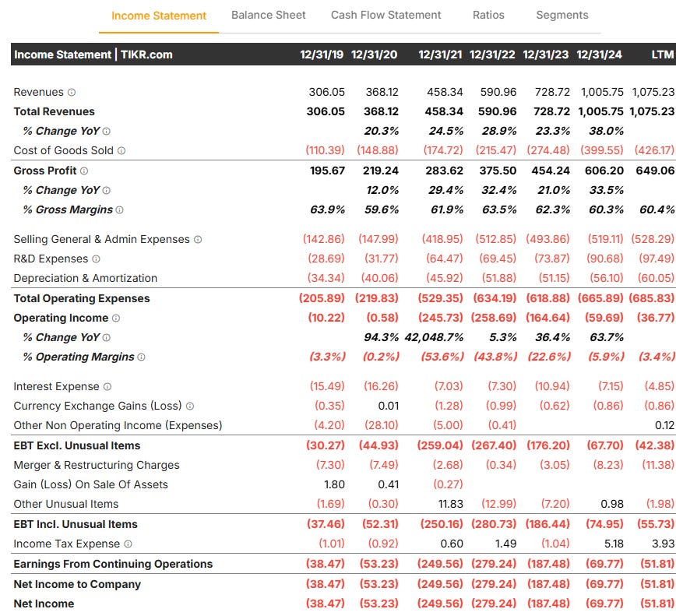
Task: Click the LTM column header
Action: 662,55
